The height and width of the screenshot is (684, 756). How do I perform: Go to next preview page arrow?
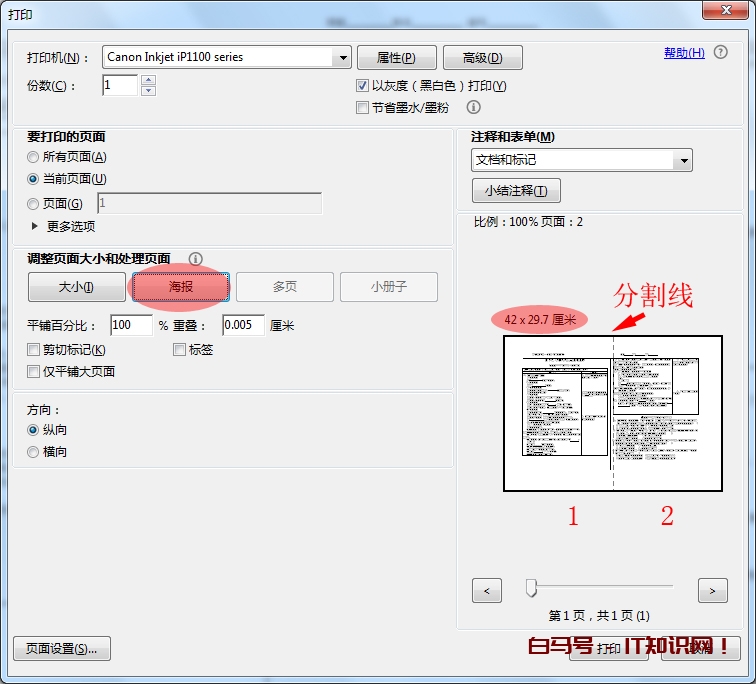pyautogui.click(x=713, y=590)
